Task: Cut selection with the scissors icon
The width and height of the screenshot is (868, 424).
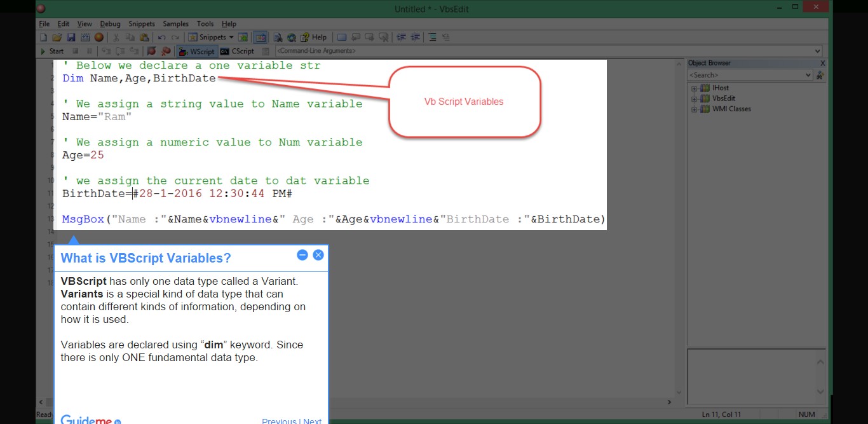Action: point(116,38)
